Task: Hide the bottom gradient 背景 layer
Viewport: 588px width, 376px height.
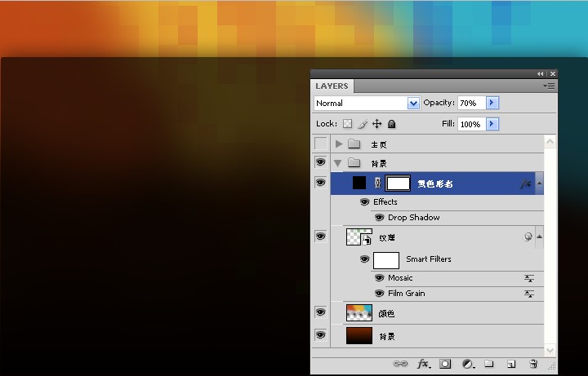Action: pos(321,334)
